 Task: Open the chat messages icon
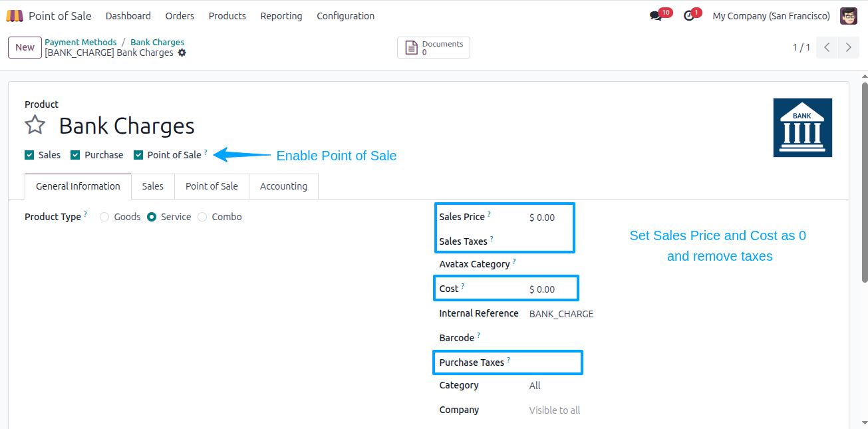click(x=656, y=16)
